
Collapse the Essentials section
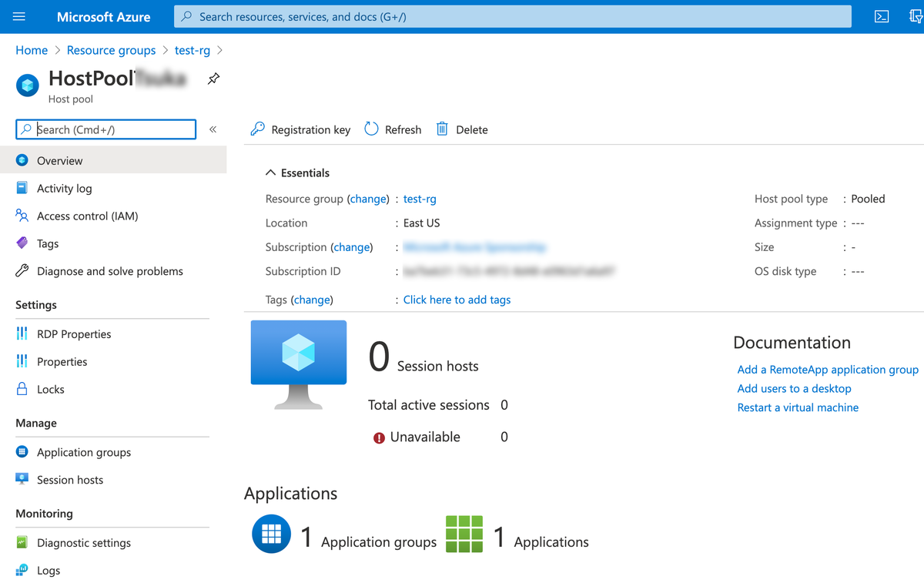coord(297,173)
